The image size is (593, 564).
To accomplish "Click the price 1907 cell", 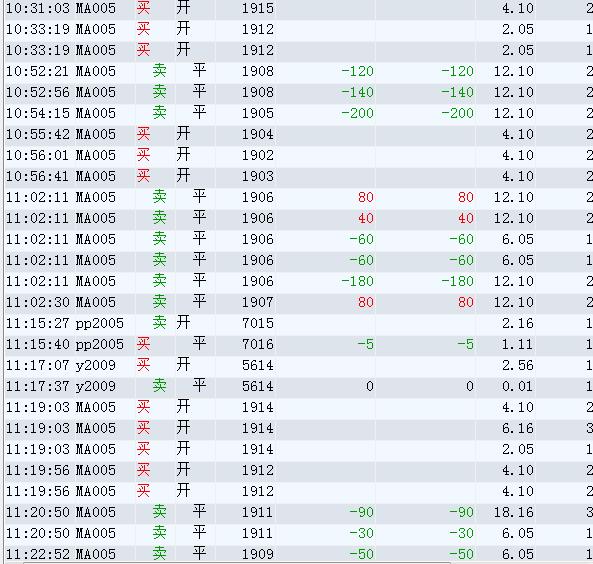I will pyautogui.click(x=258, y=302).
